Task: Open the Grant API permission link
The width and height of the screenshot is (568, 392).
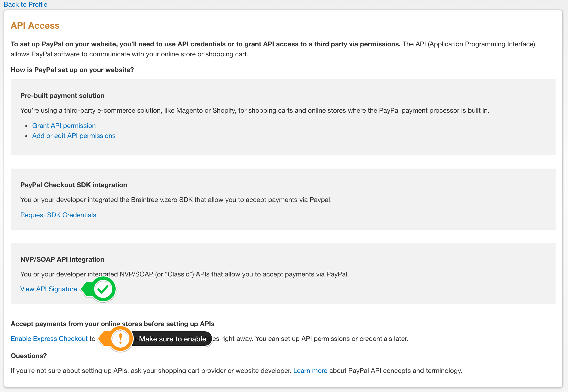Action: coord(64,126)
